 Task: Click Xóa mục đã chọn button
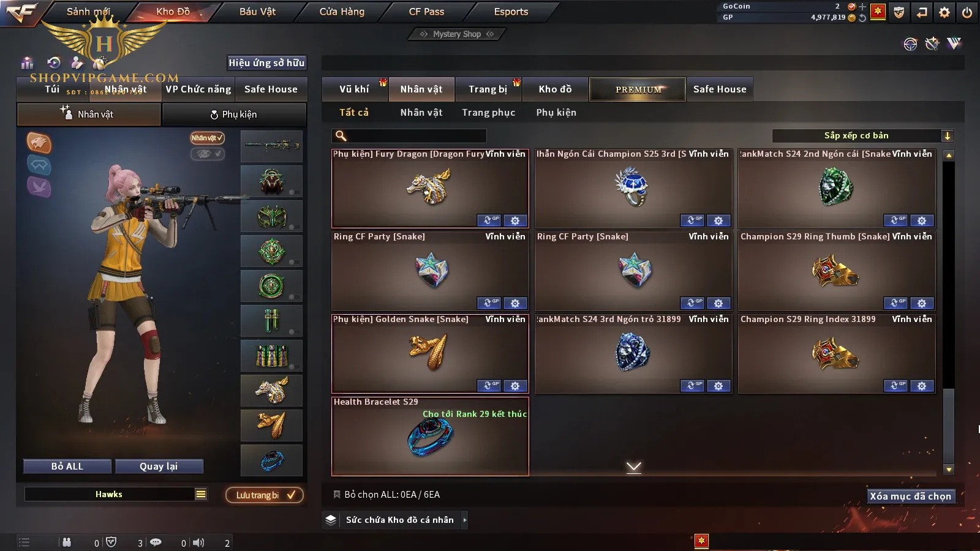tap(911, 496)
